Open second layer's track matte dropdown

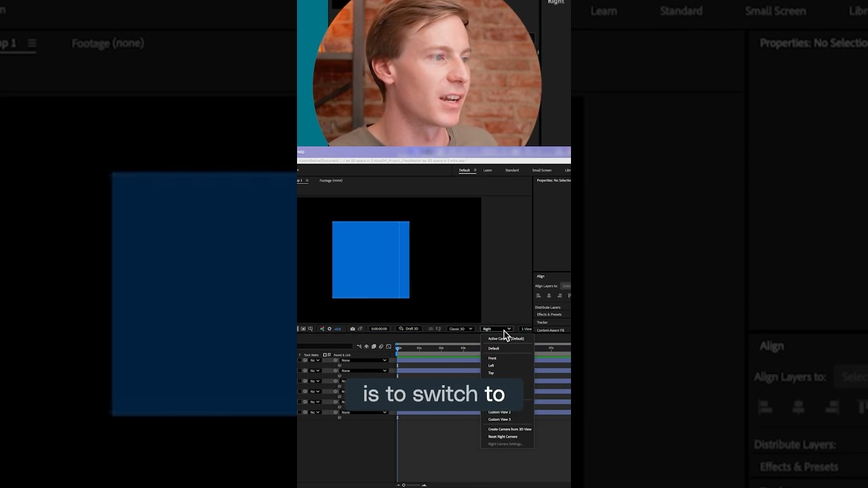click(x=315, y=371)
